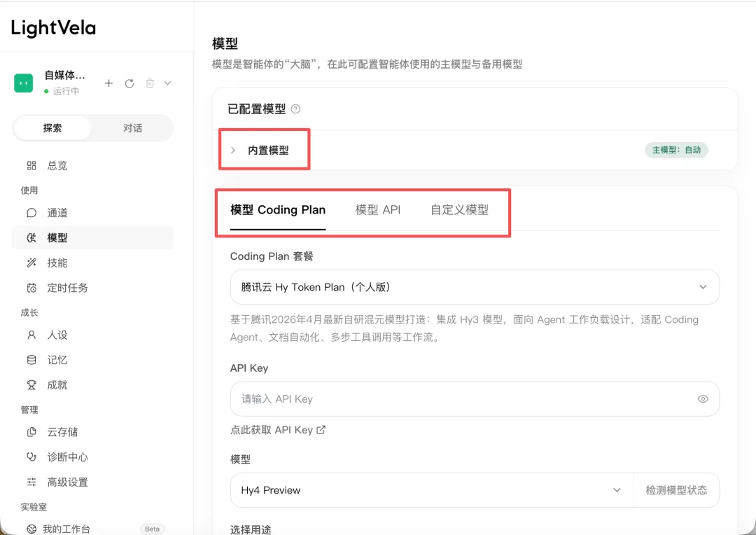This screenshot has width=756, height=535.
Task: Click the 运行中 status text
Action: click(x=66, y=91)
